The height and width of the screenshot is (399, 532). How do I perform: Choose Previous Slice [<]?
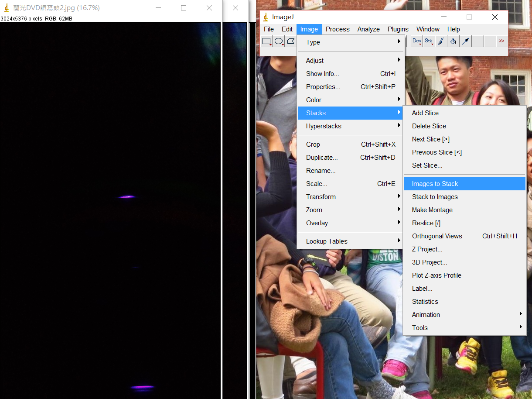tap(465, 152)
